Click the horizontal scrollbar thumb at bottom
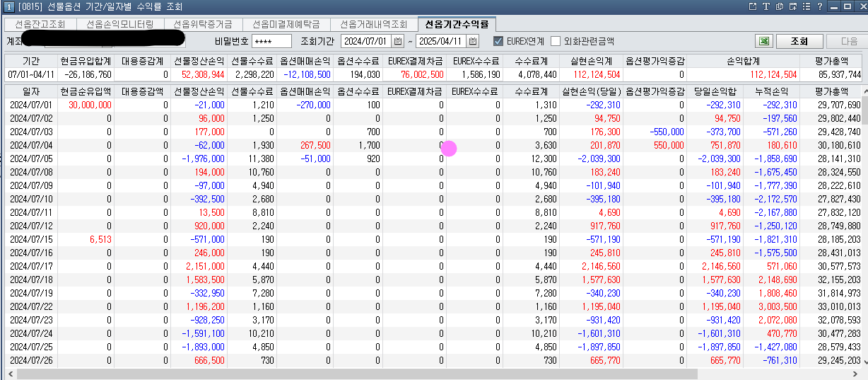The width and height of the screenshot is (868, 380). [x=356, y=374]
